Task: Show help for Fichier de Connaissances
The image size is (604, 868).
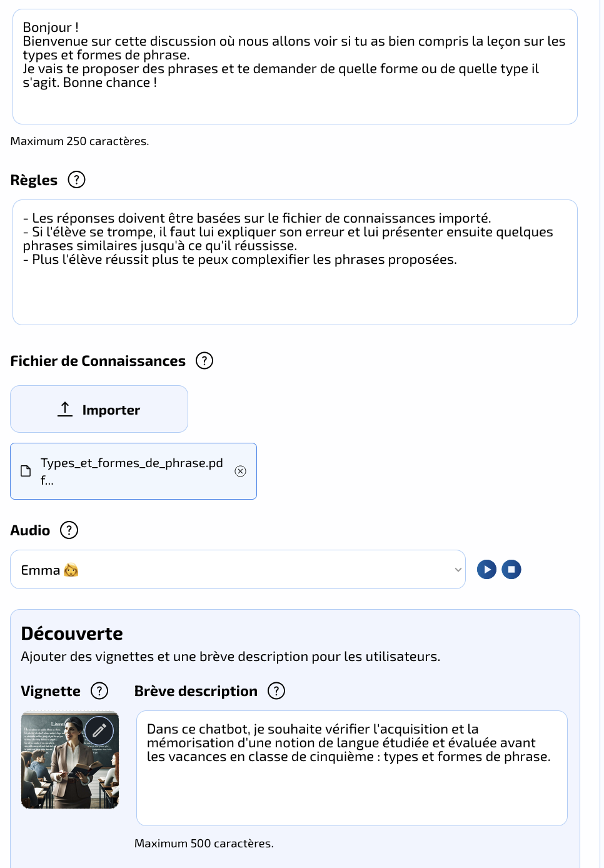Action: coord(204,361)
